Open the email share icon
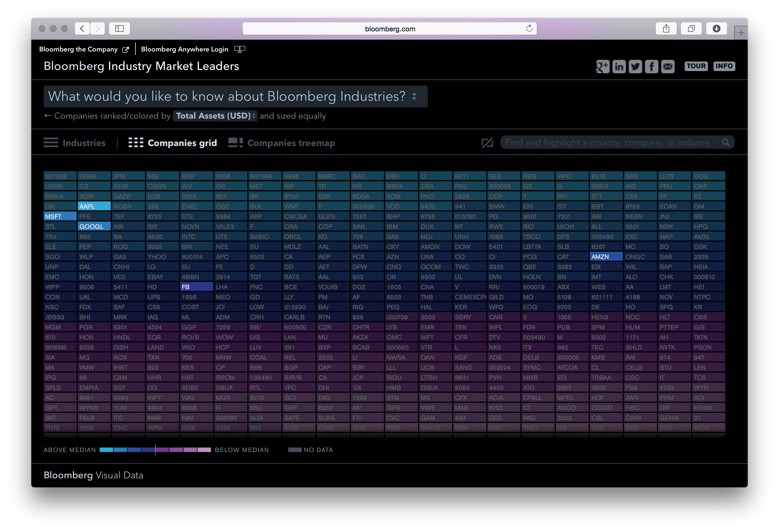 (x=668, y=66)
